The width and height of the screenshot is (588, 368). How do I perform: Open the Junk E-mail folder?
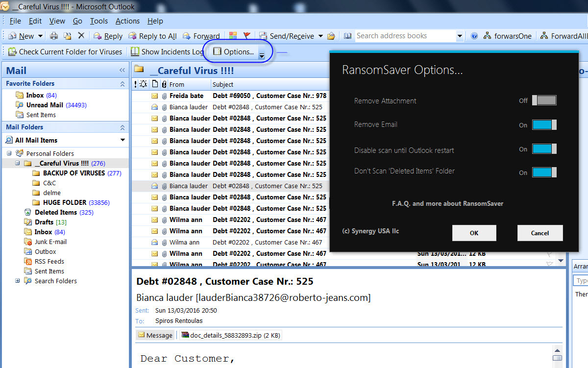pyautogui.click(x=45, y=242)
